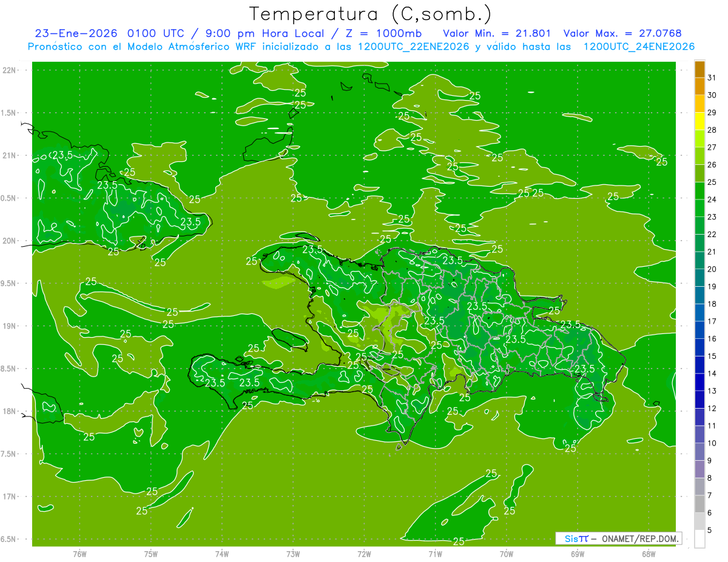
Task: Click the '15' label on the color scale
Action: click(712, 356)
